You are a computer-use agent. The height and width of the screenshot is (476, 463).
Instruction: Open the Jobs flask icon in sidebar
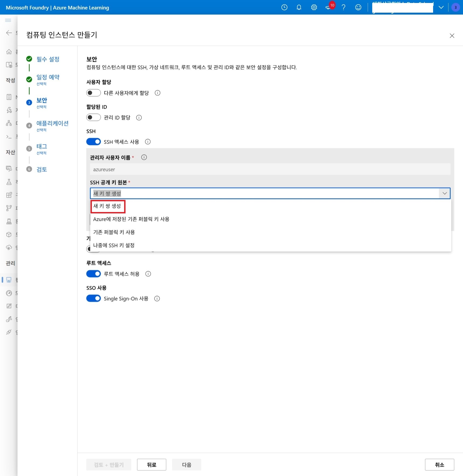[9, 182]
